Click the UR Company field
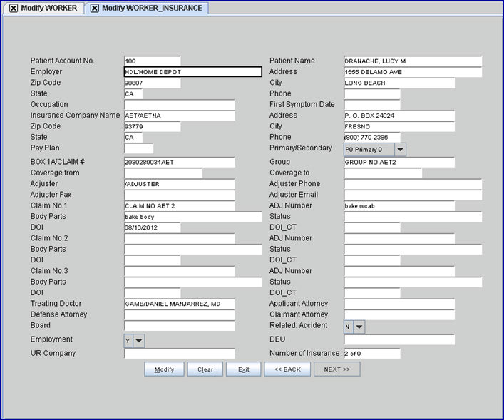The image size is (504, 420). click(180, 354)
